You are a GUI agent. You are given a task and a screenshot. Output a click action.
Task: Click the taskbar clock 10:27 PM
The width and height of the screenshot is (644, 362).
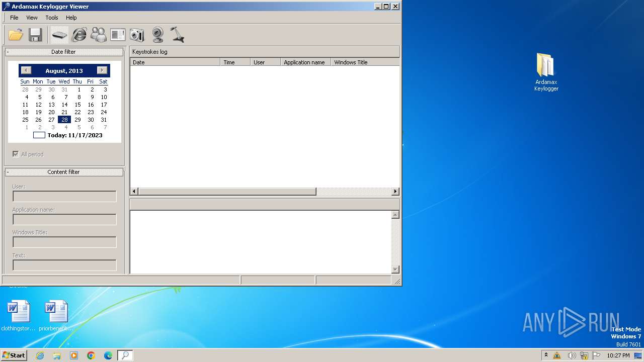618,355
